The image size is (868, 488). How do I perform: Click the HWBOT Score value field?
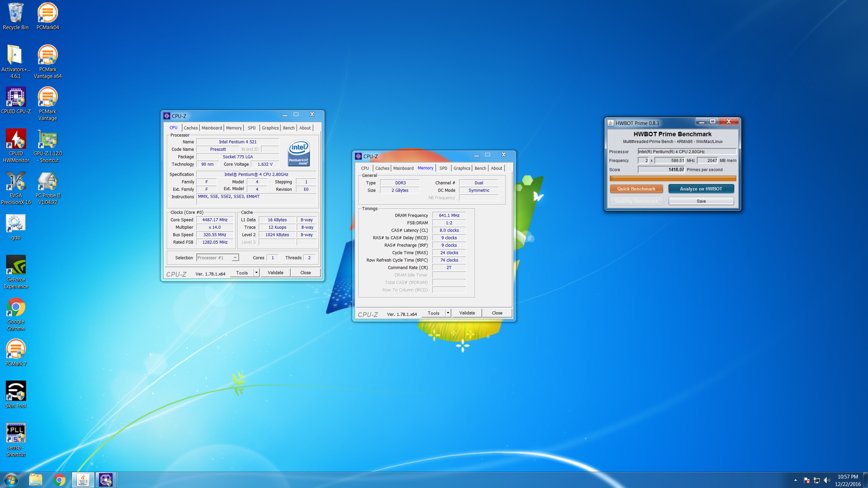coord(661,169)
